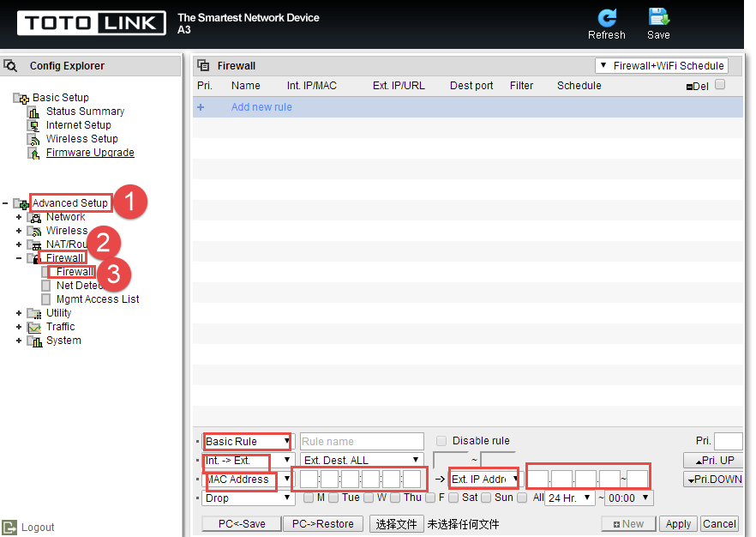
Task: Check the W (Wednesday) schedule box
Action: point(369,498)
